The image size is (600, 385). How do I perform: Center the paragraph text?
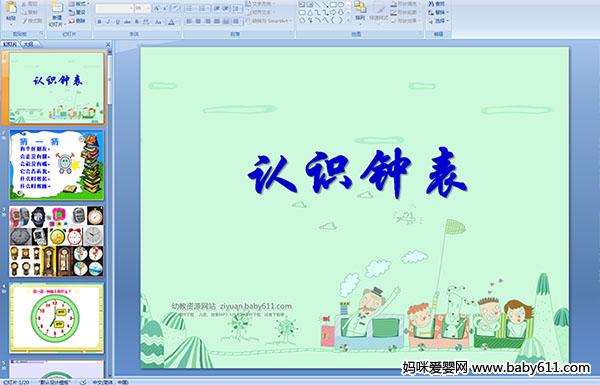click(198, 21)
